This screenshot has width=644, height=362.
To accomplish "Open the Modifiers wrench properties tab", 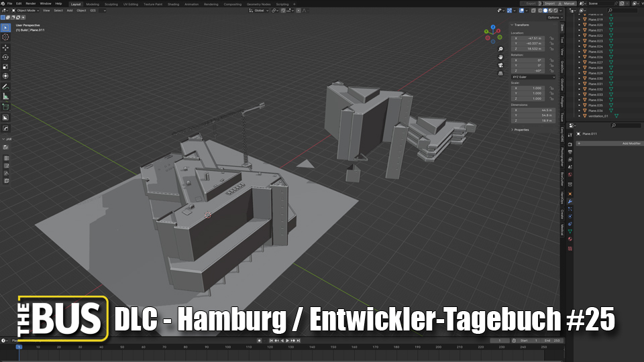I will tap(570, 201).
